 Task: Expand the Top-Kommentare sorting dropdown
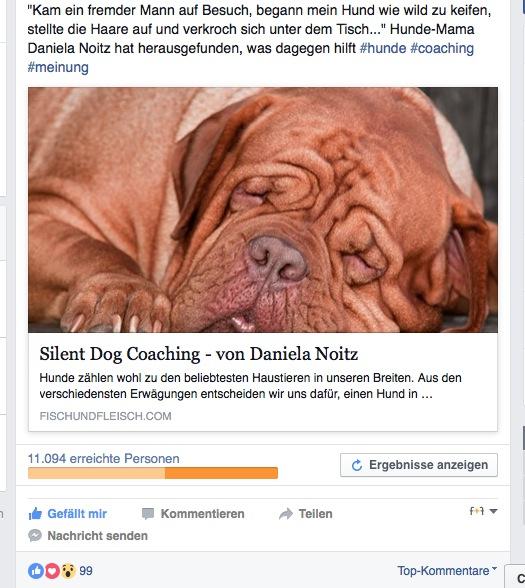click(447, 571)
